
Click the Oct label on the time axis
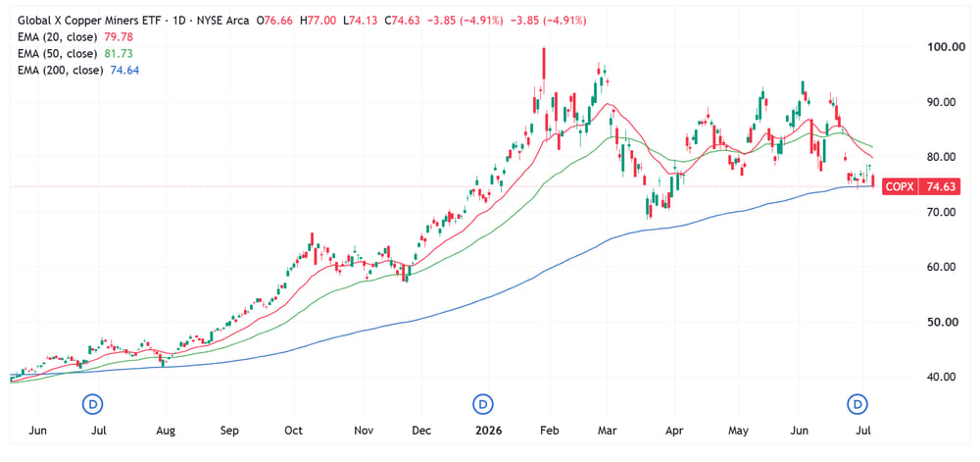(x=293, y=431)
